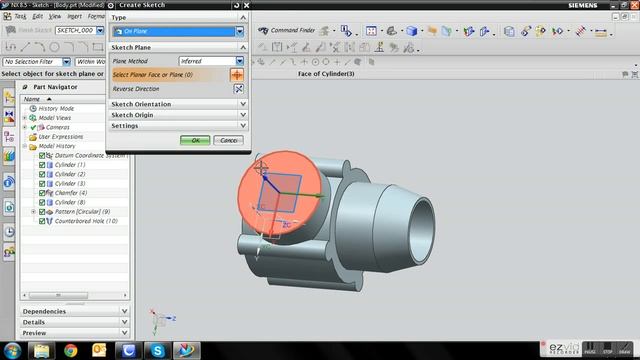Uncheck the Cylinder (1) feature checkbox
Viewport: 640px width, 360px height.
tap(42, 165)
